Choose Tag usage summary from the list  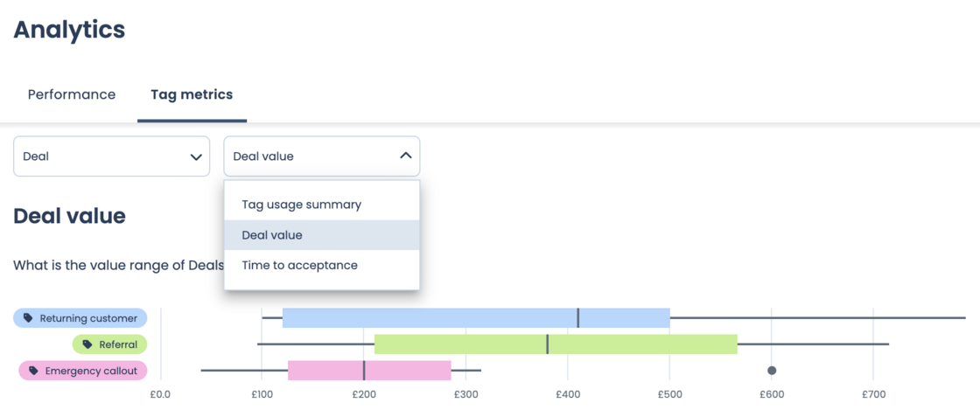pos(301,205)
